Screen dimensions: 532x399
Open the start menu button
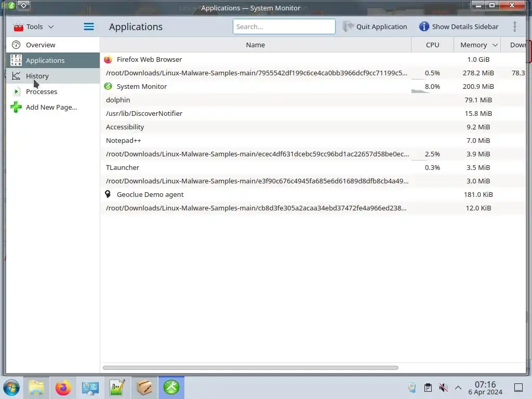click(11, 388)
